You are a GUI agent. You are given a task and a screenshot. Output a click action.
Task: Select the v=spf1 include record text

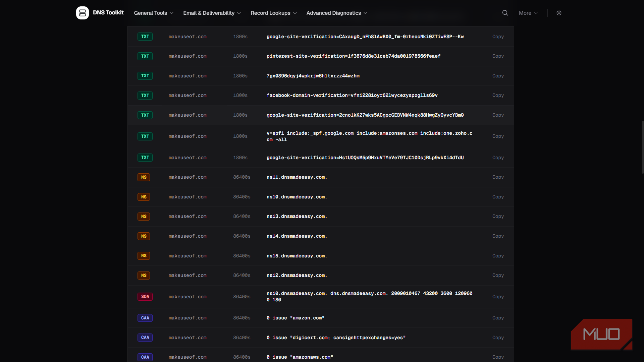click(370, 136)
